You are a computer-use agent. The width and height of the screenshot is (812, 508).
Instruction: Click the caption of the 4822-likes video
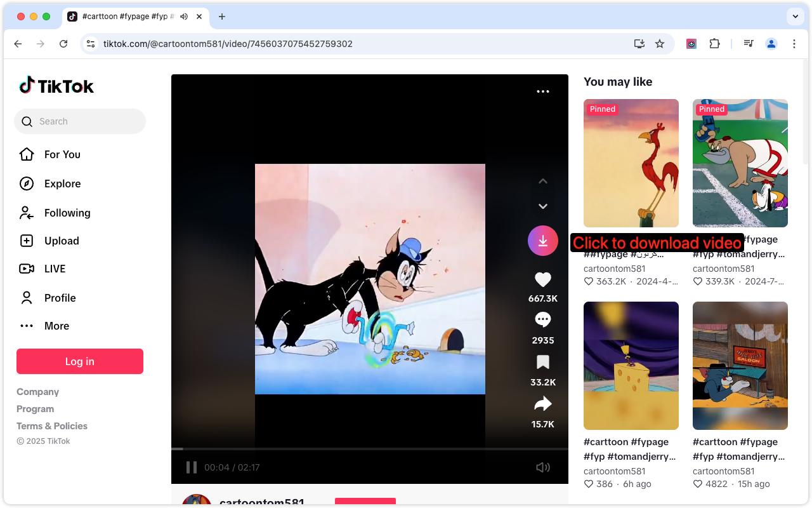pyautogui.click(x=739, y=449)
